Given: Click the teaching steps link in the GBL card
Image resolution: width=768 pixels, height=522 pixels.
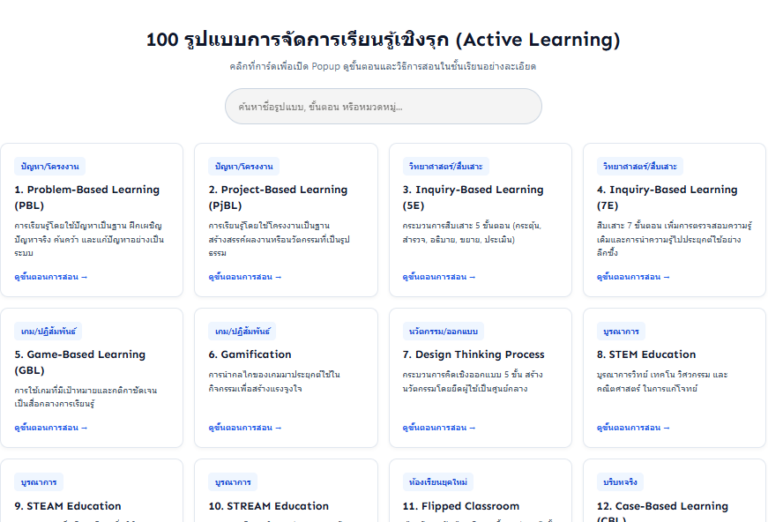Looking at the screenshot, I should [x=51, y=427].
